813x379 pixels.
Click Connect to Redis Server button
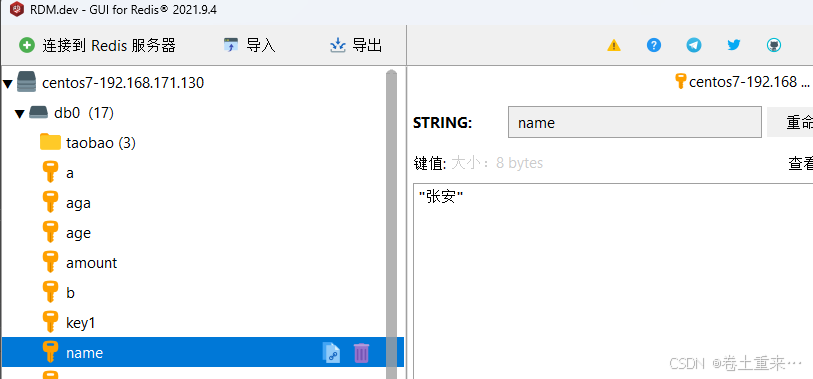(98, 46)
